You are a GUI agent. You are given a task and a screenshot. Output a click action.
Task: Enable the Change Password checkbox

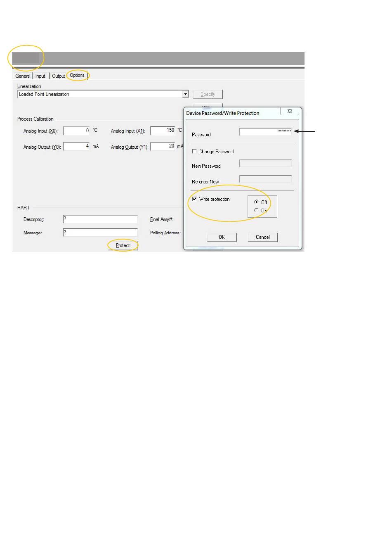point(194,151)
